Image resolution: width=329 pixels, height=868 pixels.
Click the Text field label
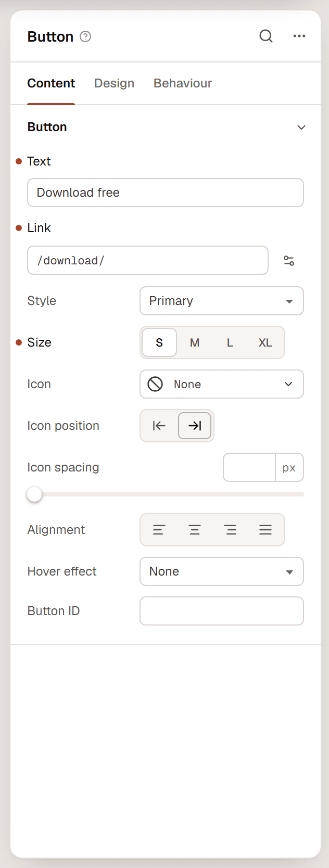tap(39, 161)
